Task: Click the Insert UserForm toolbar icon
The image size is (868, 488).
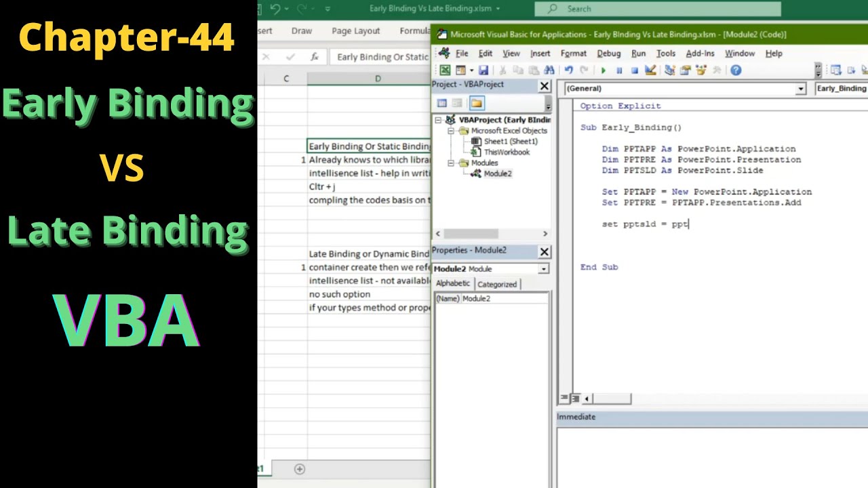Action: coord(460,70)
